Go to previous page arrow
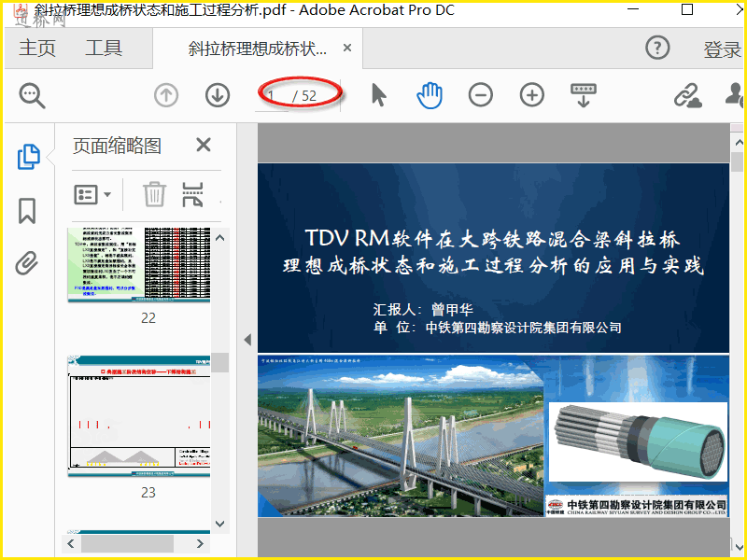747x560 pixels. (x=166, y=95)
